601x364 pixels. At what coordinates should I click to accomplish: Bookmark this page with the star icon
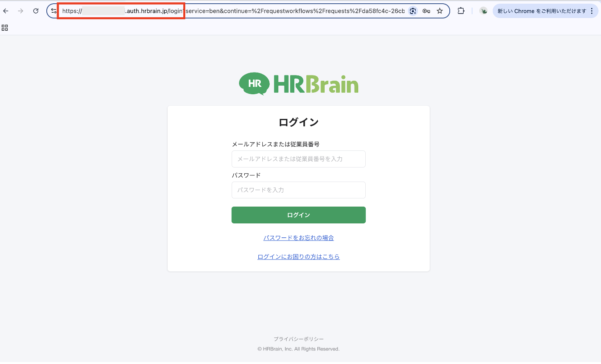point(440,11)
